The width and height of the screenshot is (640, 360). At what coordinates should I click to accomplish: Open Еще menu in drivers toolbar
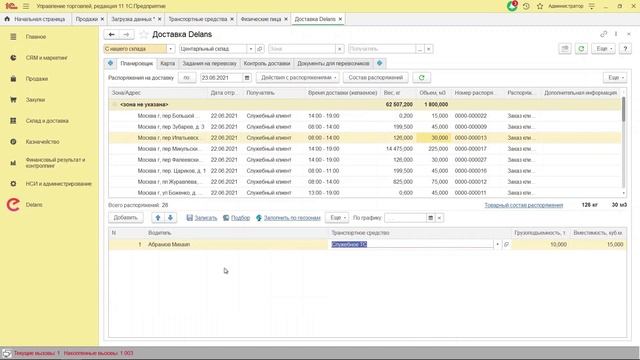[x=337, y=218]
